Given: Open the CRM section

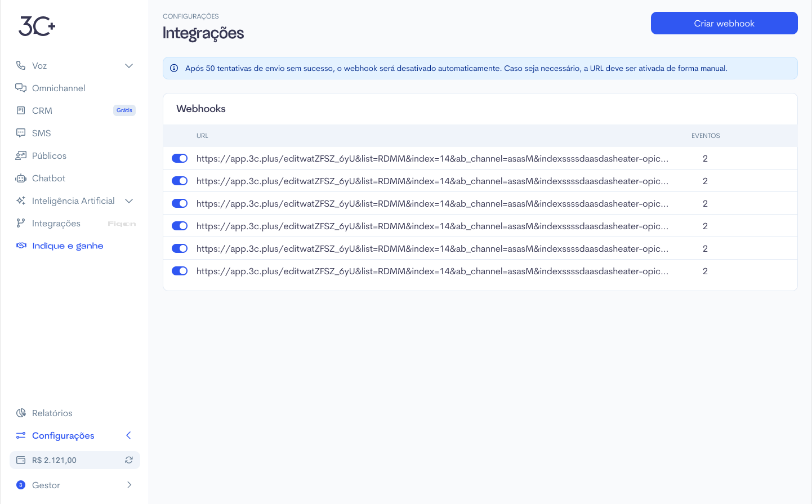Looking at the screenshot, I should point(42,110).
